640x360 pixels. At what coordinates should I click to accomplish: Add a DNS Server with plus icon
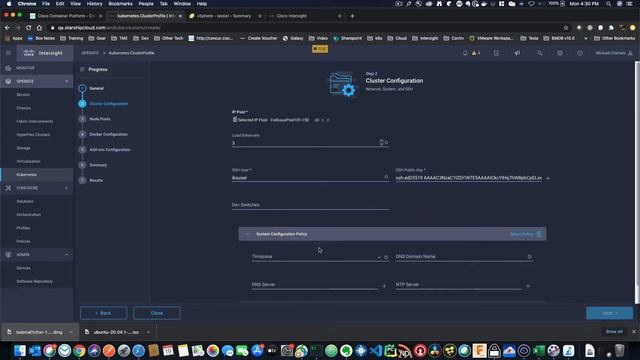[384, 286]
